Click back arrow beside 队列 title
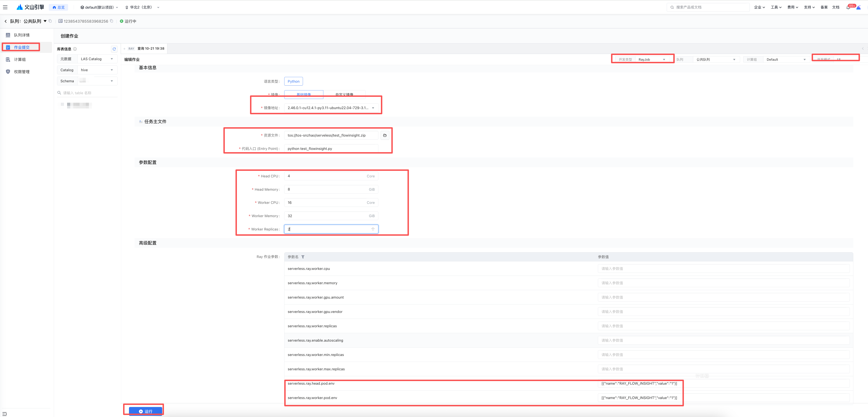 [6, 21]
